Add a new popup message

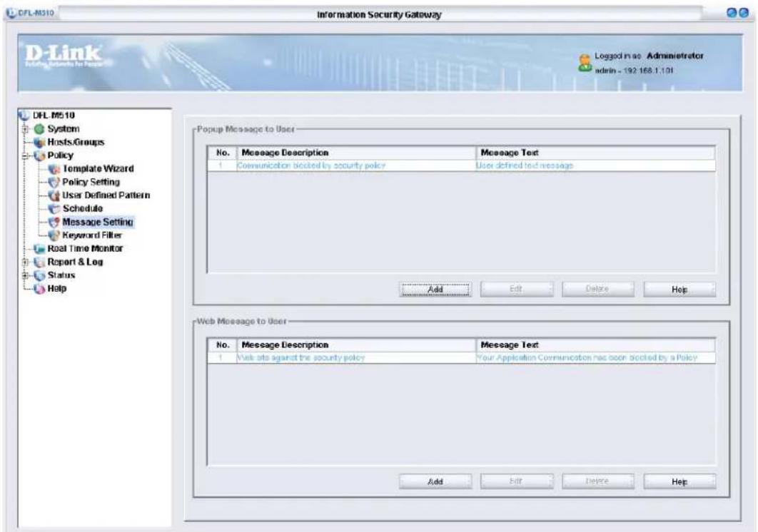(435, 290)
